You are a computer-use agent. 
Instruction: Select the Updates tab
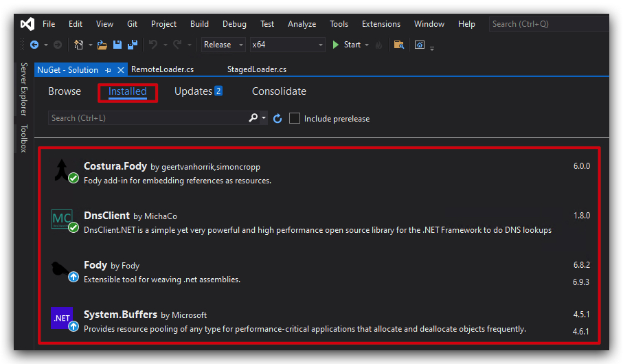(x=198, y=91)
